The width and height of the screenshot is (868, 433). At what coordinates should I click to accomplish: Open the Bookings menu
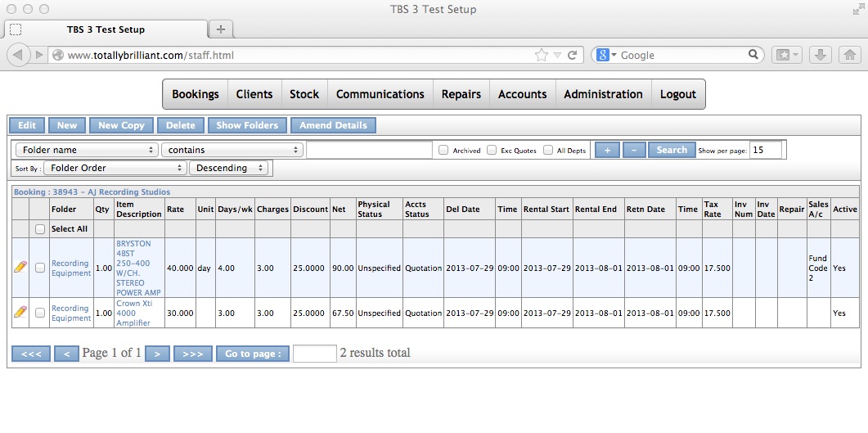coord(196,94)
